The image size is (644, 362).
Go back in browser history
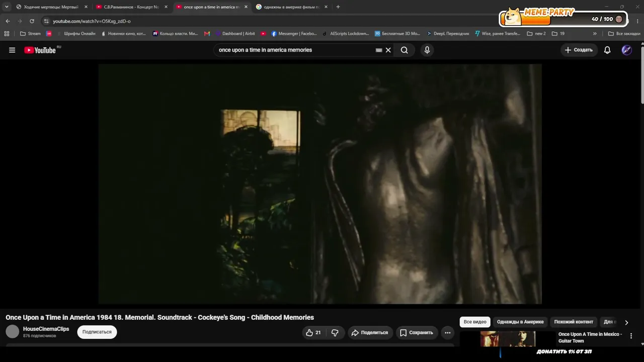pyautogui.click(x=8, y=21)
